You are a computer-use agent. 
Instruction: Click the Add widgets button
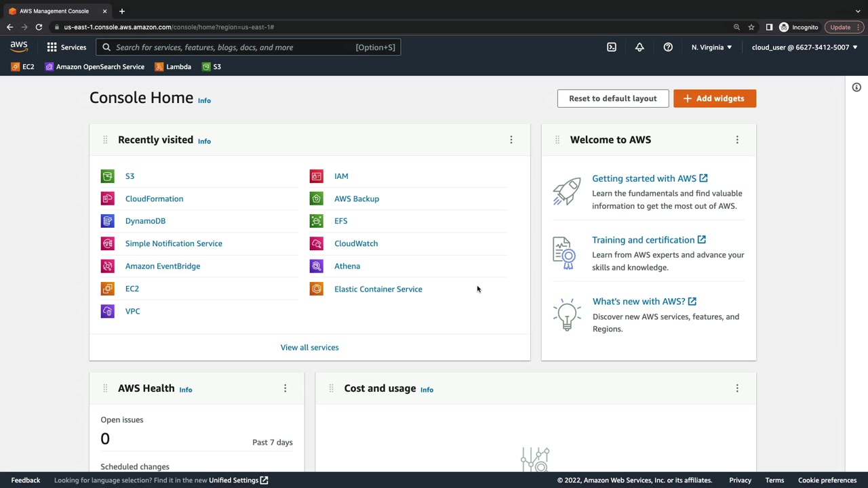[x=715, y=98]
